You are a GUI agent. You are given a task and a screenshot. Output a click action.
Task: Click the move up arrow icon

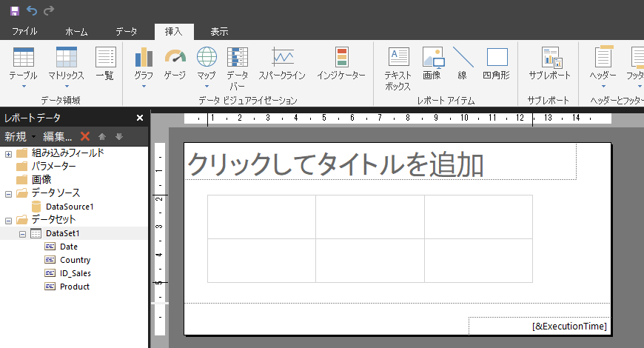102,137
